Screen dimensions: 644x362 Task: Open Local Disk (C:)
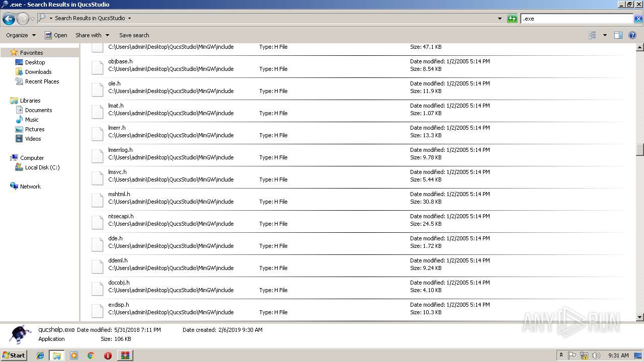(x=42, y=167)
